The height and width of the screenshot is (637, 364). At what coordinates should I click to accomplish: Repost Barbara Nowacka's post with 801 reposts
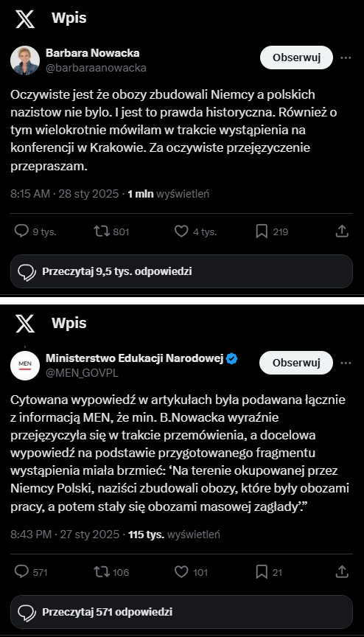(x=102, y=232)
